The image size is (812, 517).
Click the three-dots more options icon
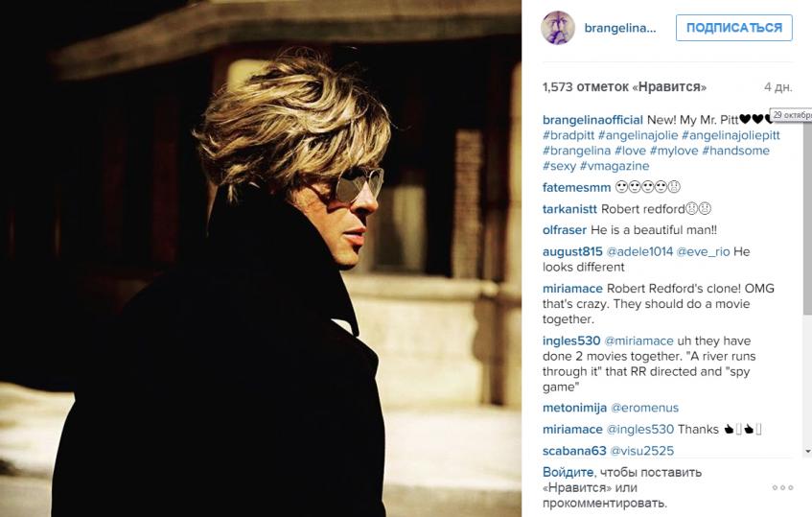coord(782,487)
